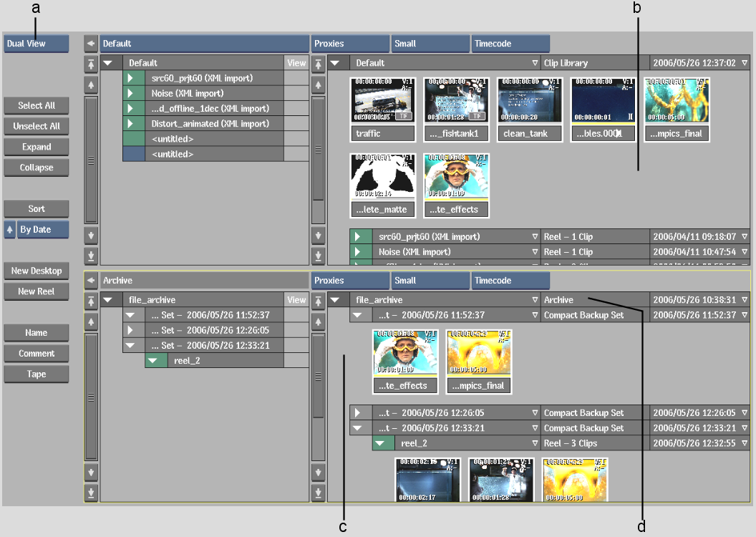Image resolution: width=756 pixels, height=537 pixels.
Task: Click the back arrow beside the Archive library name
Action: [x=91, y=281]
